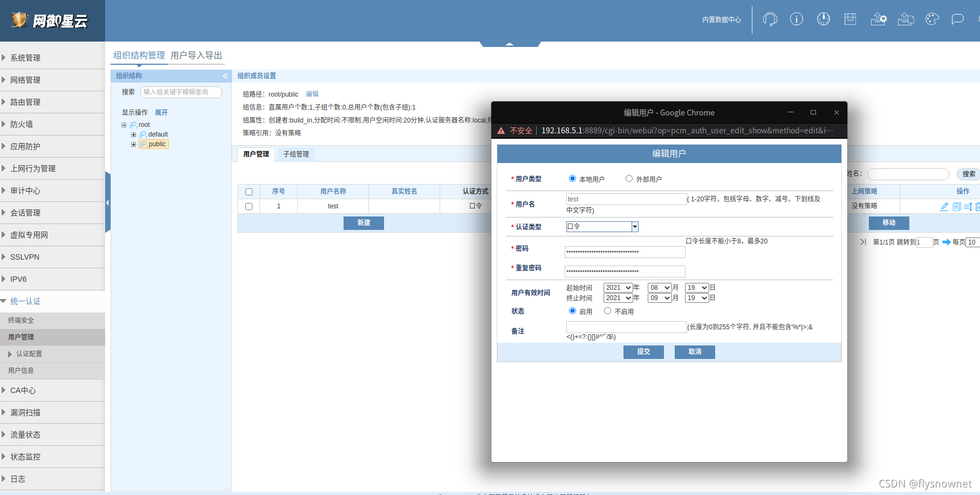
Task: Click the 新建 button
Action: tap(364, 223)
